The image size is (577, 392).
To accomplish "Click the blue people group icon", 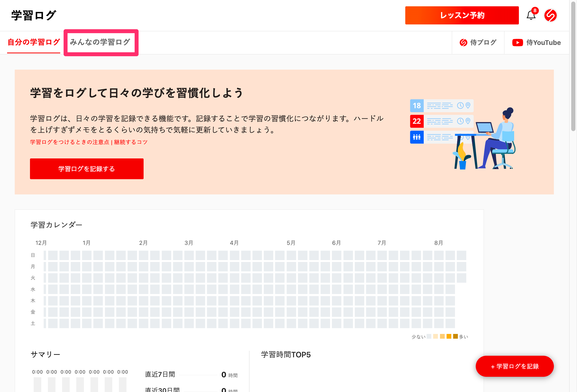I will (417, 137).
